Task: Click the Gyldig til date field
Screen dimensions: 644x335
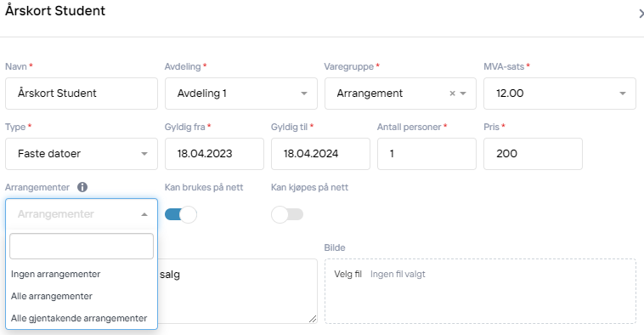Action: [x=320, y=154]
